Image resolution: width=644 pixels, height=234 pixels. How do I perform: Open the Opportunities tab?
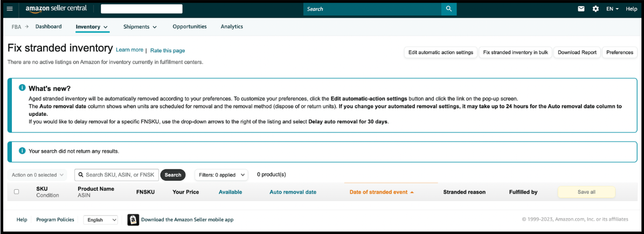click(189, 26)
